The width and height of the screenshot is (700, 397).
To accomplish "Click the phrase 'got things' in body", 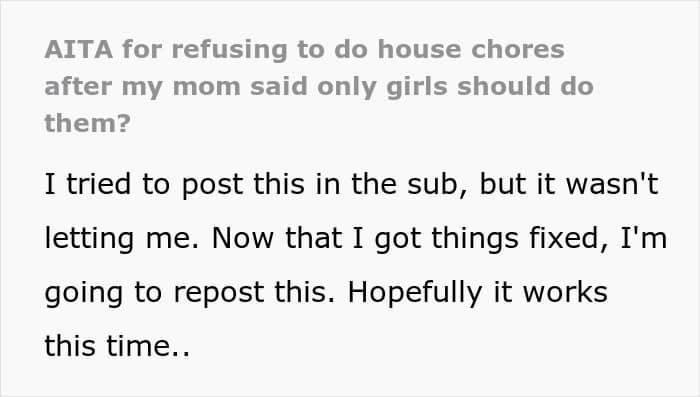I will (x=447, y=238).
